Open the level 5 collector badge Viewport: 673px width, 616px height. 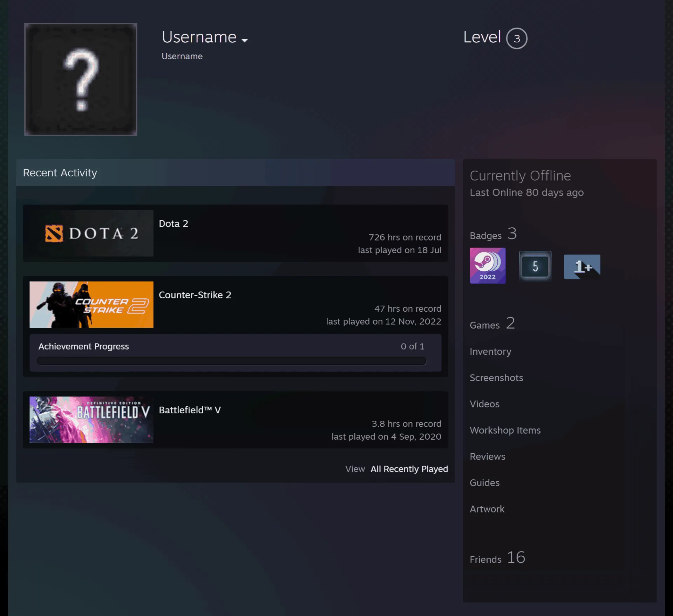click(x=535, y=266)
